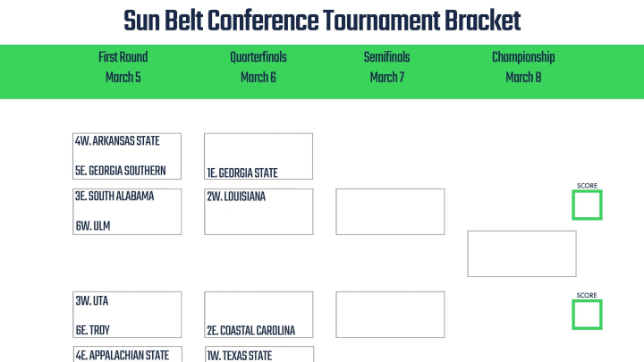
Task: Select the 4W. Arkansas State entry
Action: pos(117,141)
